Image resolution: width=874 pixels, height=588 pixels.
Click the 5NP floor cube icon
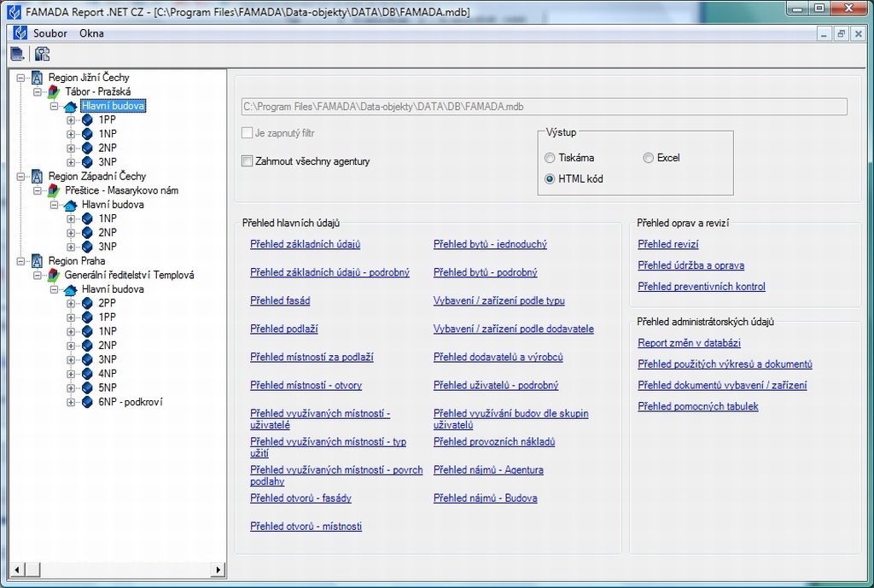coord(87,388)
